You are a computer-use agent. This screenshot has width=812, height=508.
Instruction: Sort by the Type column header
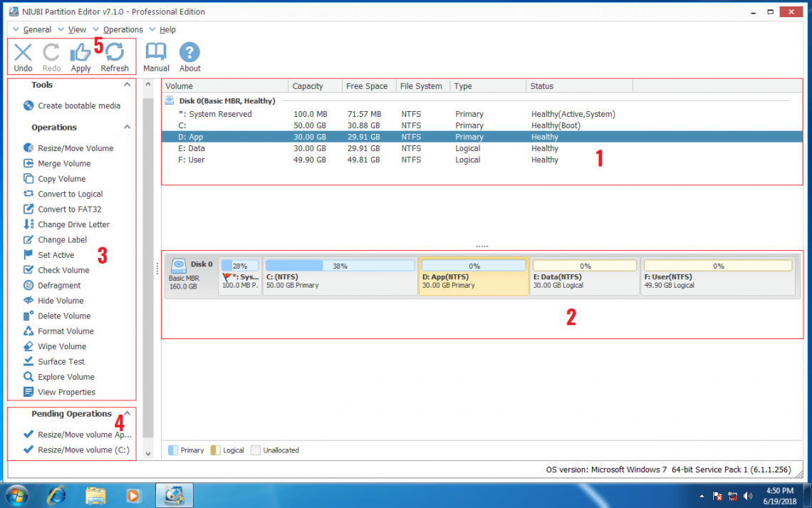[488, 86]
